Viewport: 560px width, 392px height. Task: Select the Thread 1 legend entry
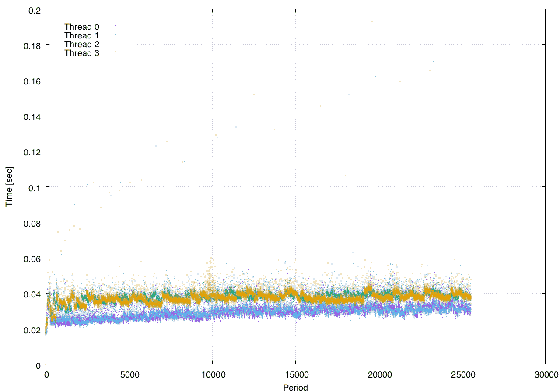(81, 36)
